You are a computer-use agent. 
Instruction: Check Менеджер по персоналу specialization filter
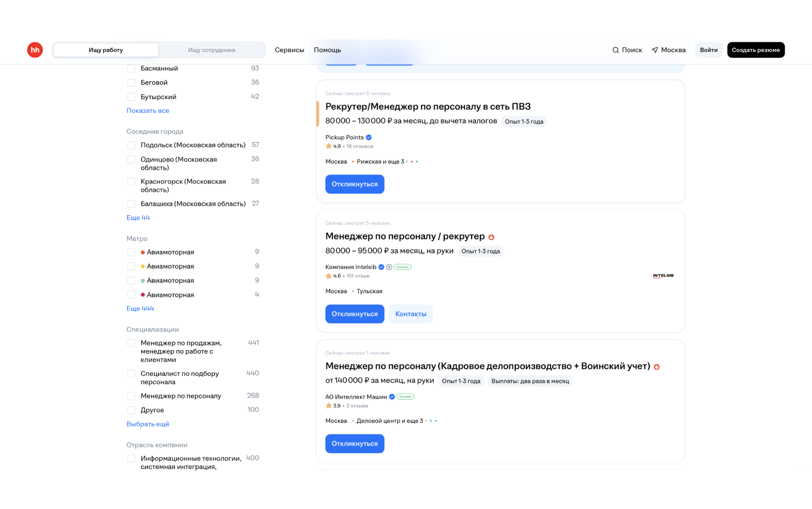pos(131,396)
